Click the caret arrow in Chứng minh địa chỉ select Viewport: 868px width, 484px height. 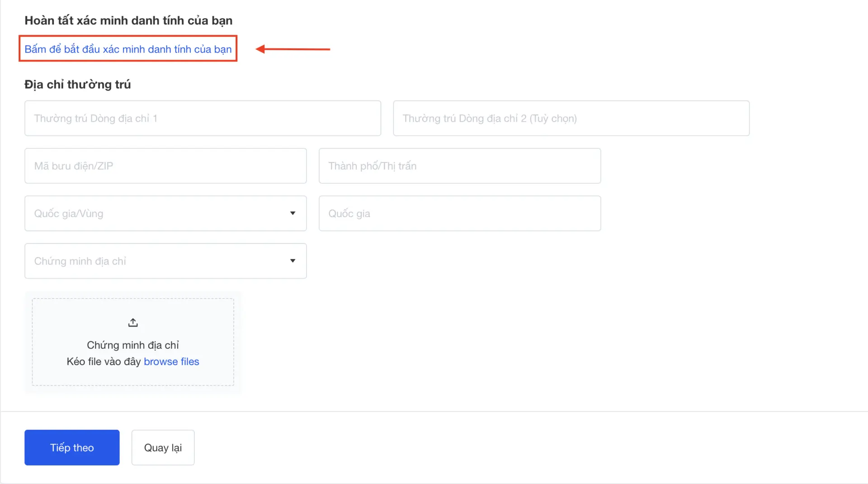click(x=292, y=261)
